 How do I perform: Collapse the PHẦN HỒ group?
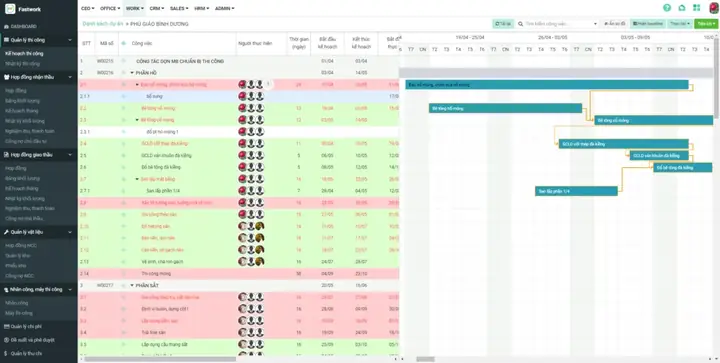click(x=132, y=73)
